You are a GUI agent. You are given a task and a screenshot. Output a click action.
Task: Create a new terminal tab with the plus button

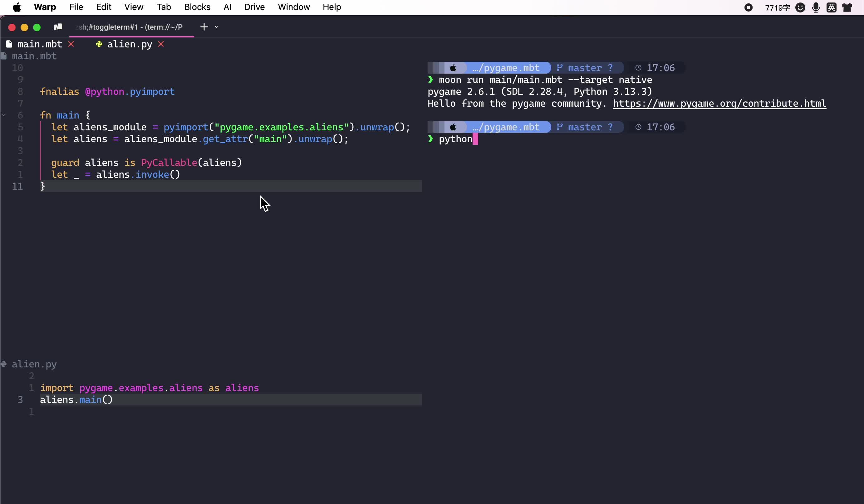(204, 27)
